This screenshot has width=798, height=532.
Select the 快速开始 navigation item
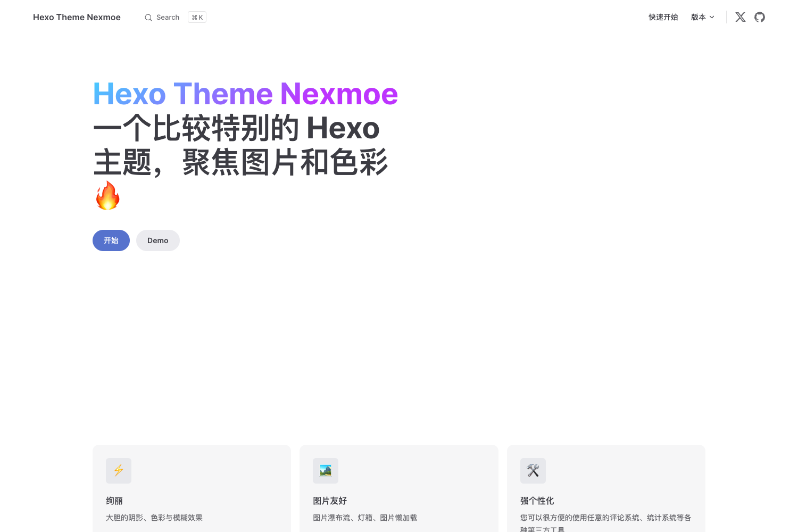pos(663,16)
